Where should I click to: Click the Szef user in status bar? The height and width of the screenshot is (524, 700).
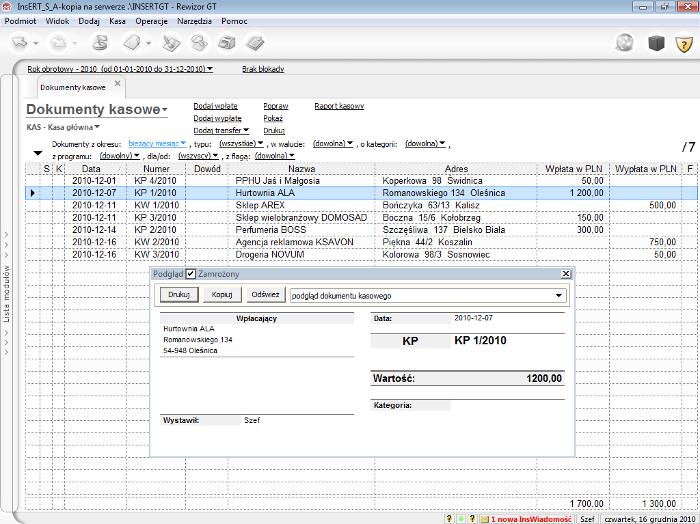coord(587,519)
